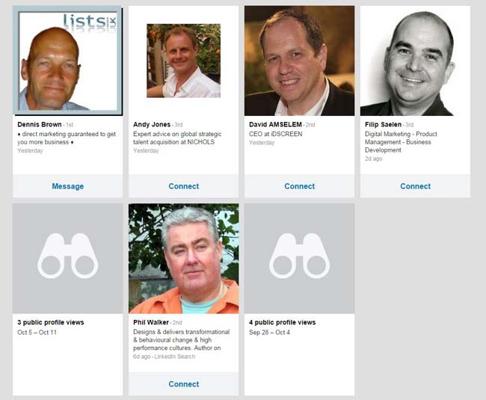Click binoculars icon for 3 public profile views
The image size is (486, 400).
coord(68,256)
